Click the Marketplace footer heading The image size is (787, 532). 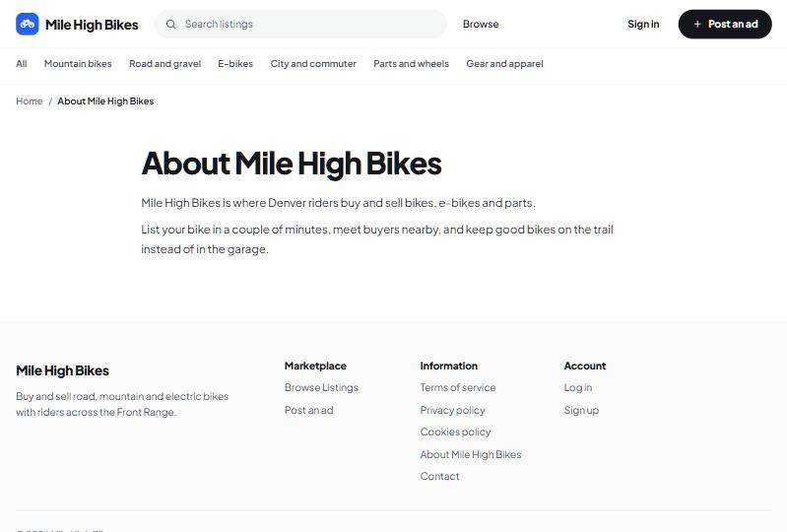point(315,366)
